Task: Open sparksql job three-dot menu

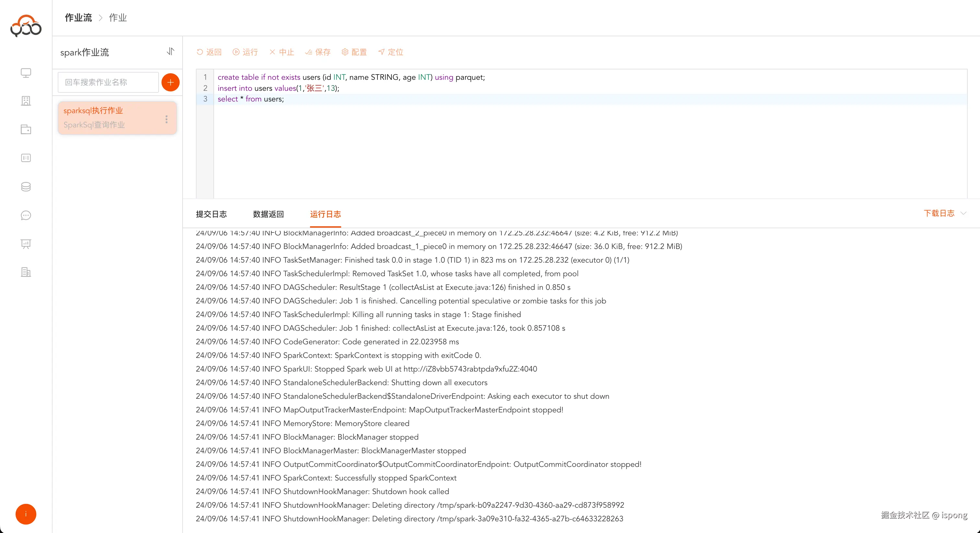Action: (166, 119)
